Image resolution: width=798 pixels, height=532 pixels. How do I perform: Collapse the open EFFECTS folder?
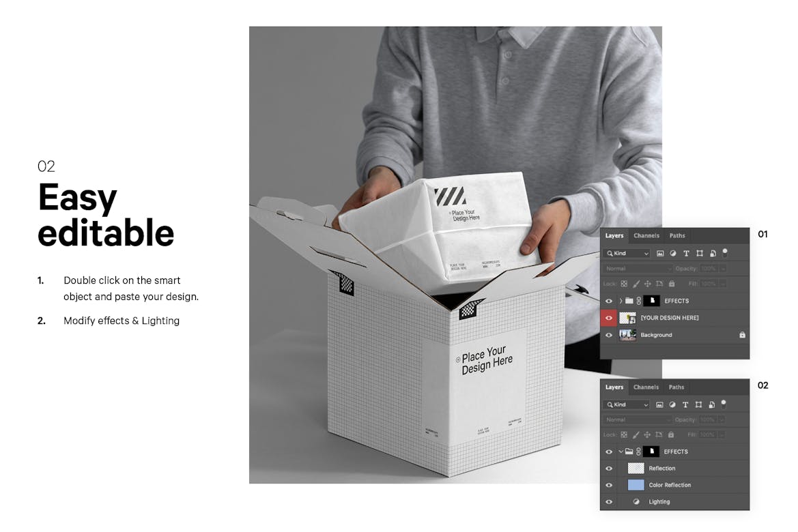[x=621, y=452]
